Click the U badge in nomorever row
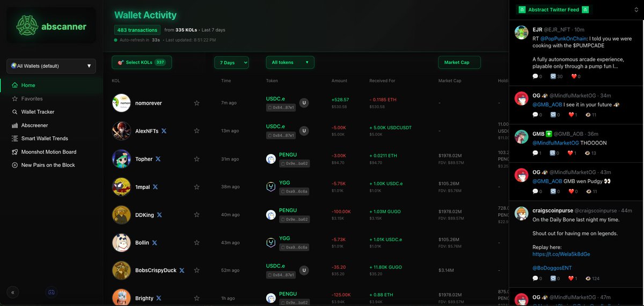This screenshot has height=306, width=644. 304,103
